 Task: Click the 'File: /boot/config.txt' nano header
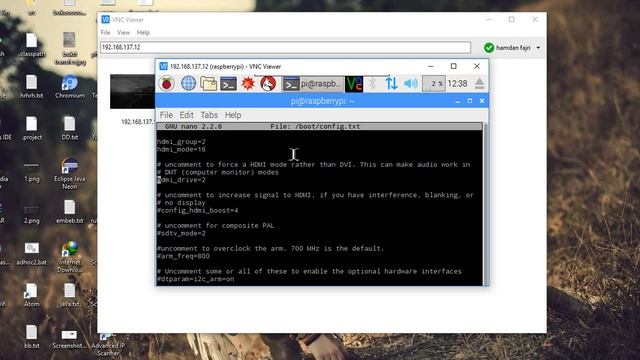pos(315,127)
